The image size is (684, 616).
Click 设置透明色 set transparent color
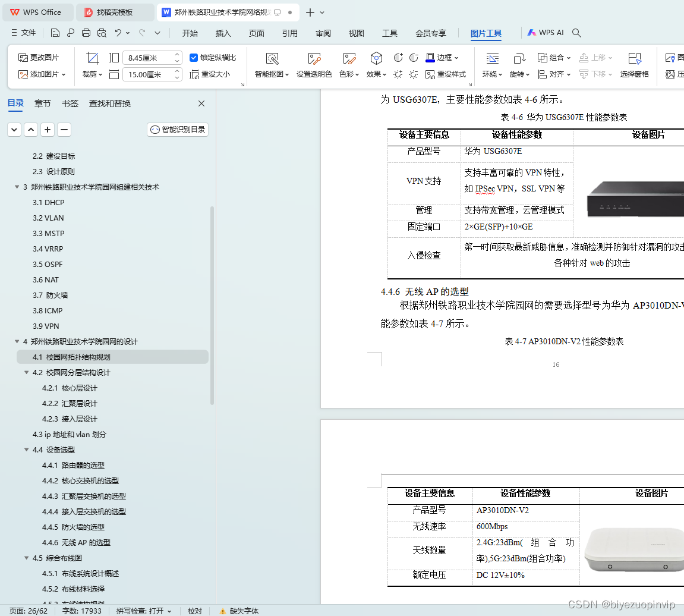314,65
